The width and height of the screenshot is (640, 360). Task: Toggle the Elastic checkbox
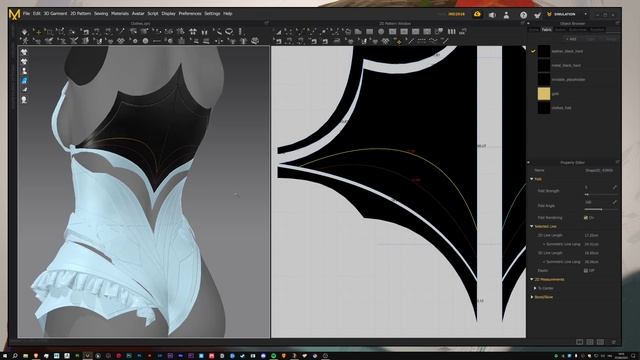click(x=586, y=271)
